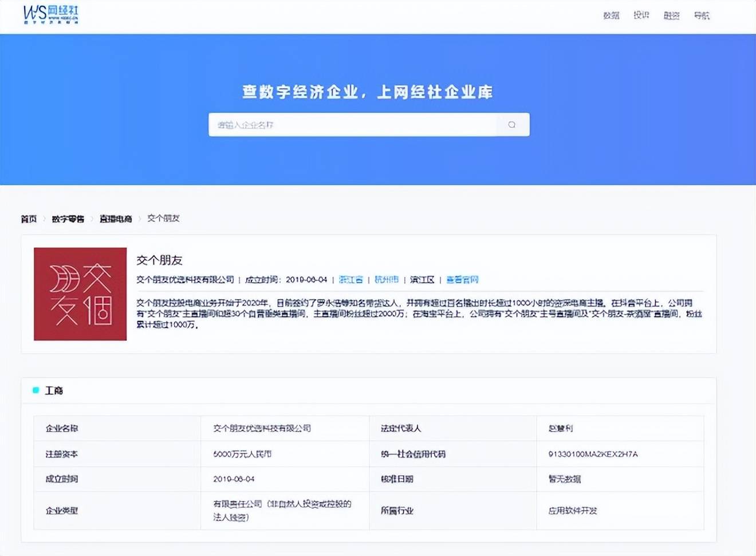Click the 网经社 site logo
The height and width of the screenshot is (556, 756).
[51, 14]
